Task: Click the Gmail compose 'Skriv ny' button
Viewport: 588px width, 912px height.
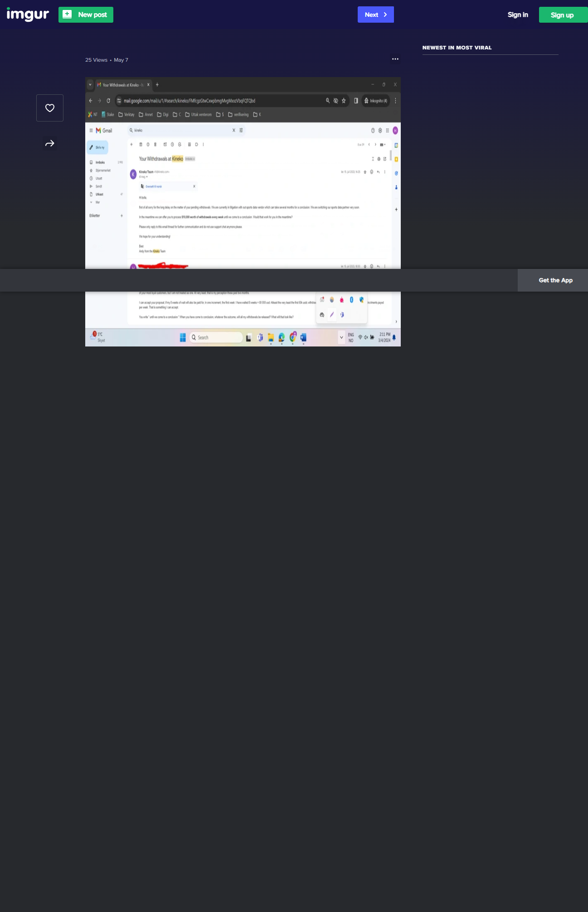Action: pos(97,147)
